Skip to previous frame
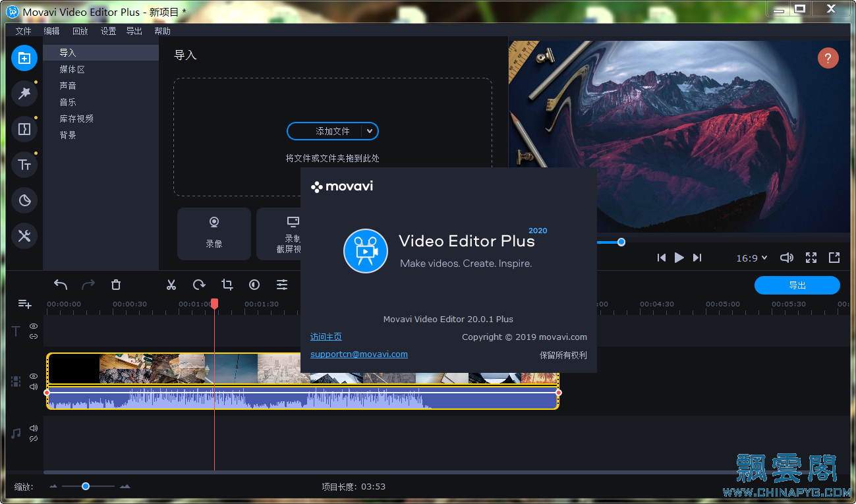The image size is (856, 504). (662, 258)
